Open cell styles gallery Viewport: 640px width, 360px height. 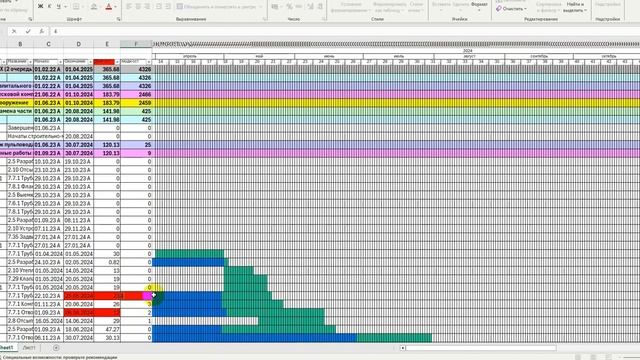[416, 7]
